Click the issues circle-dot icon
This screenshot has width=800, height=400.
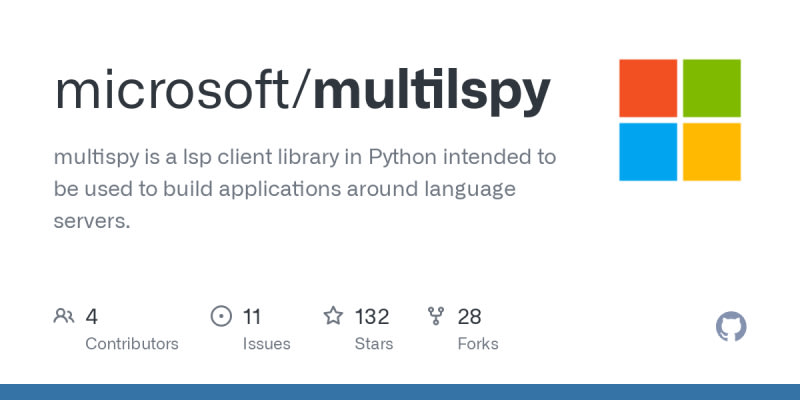pyautogui.click(x=221, y=317)
